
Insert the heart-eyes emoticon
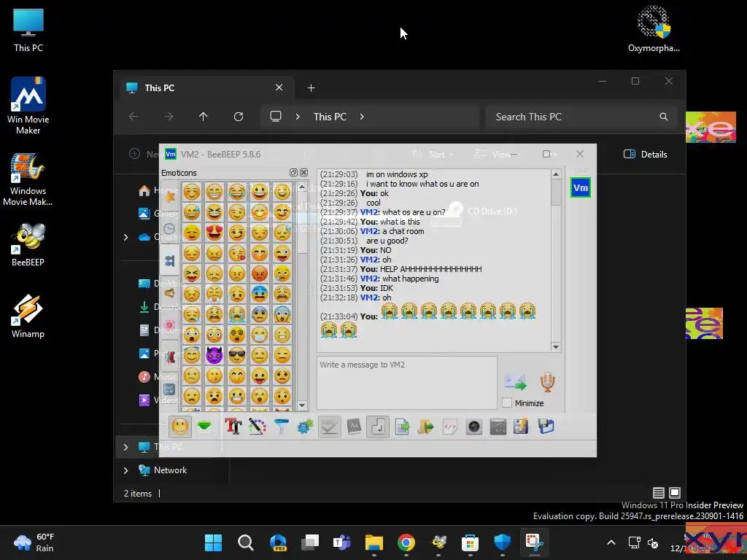(214, 233)
